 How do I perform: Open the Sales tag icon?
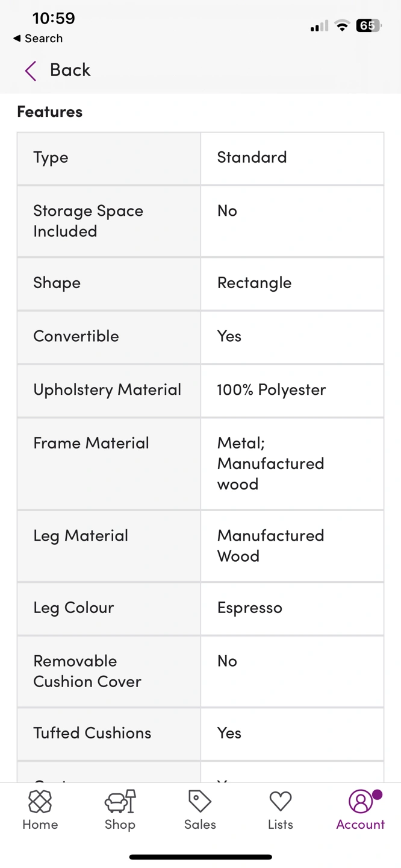point(200,802)
